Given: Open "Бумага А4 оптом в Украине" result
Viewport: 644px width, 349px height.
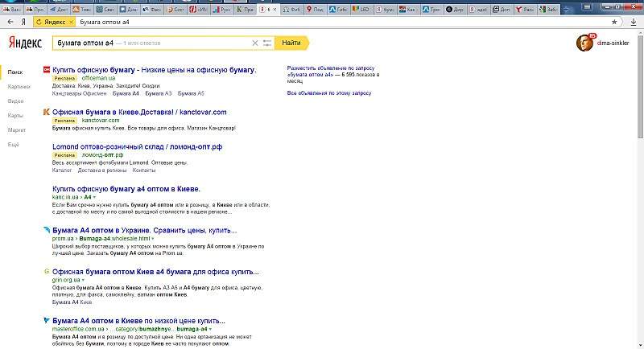Looking at the screenshot, I should (145, 230).
